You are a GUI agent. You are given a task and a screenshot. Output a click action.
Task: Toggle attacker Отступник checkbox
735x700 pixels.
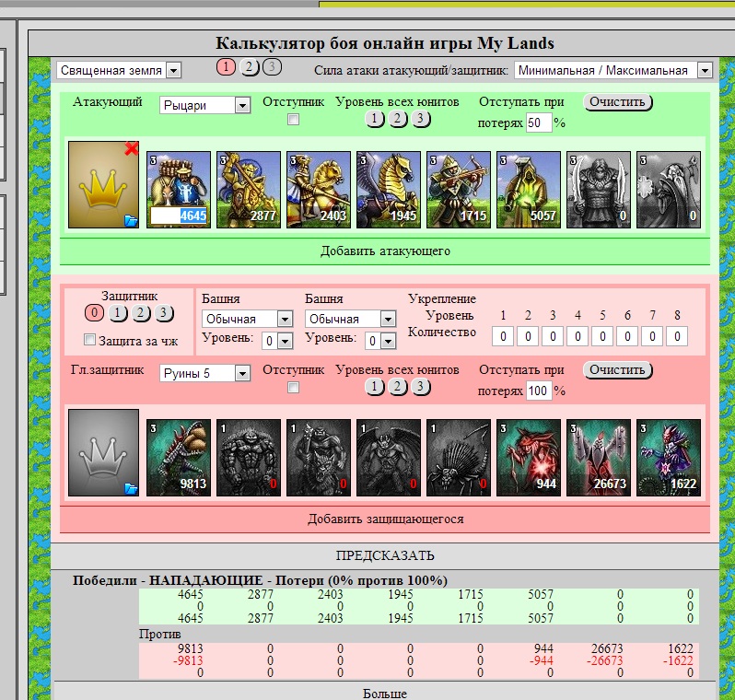[x=294, y=120]
